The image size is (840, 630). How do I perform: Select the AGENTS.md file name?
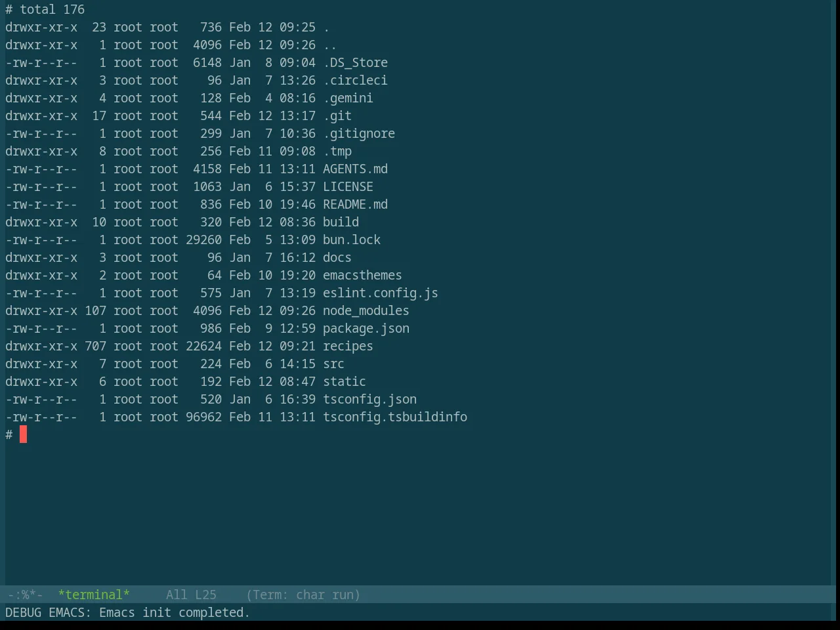[x=355, y=169]
